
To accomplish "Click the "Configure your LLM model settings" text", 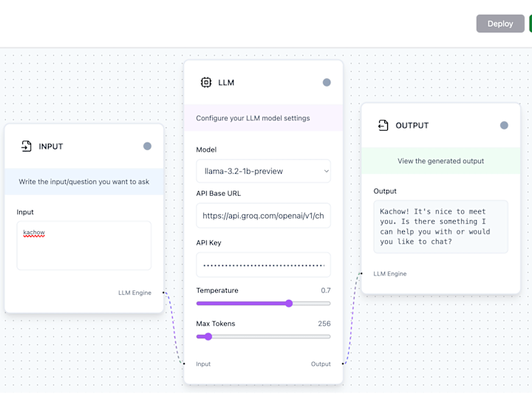I will (253, 118).
